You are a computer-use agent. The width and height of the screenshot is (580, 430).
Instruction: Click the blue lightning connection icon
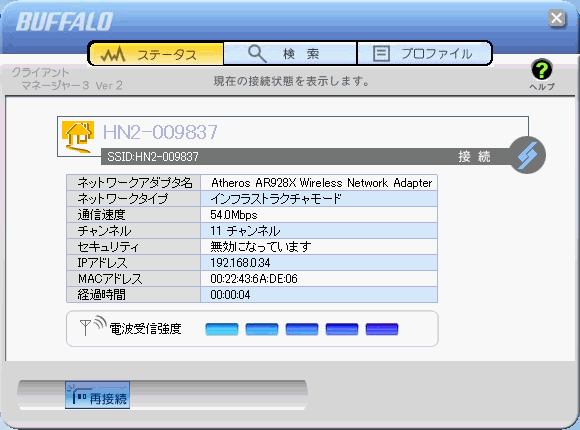527,155
